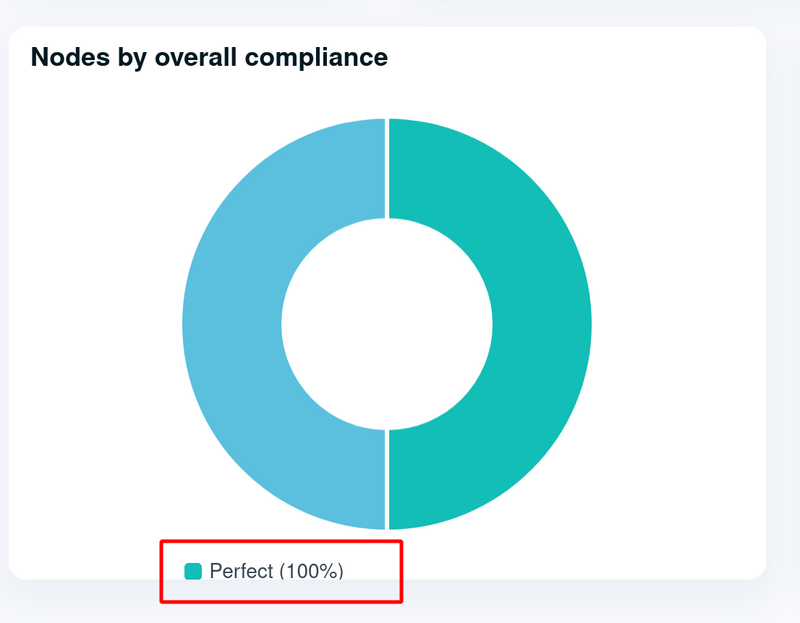Select the teal donut chart segment

click(x=542, y=324)
